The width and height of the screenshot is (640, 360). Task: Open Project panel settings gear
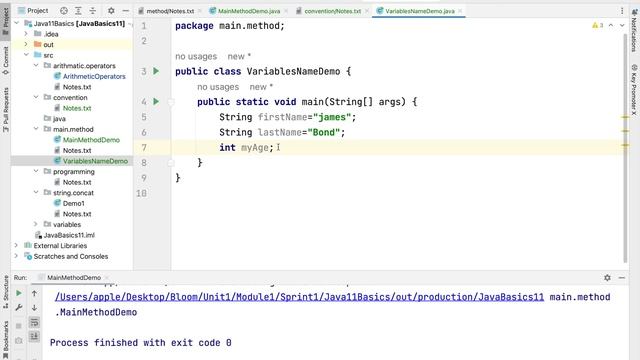(111, 11)
